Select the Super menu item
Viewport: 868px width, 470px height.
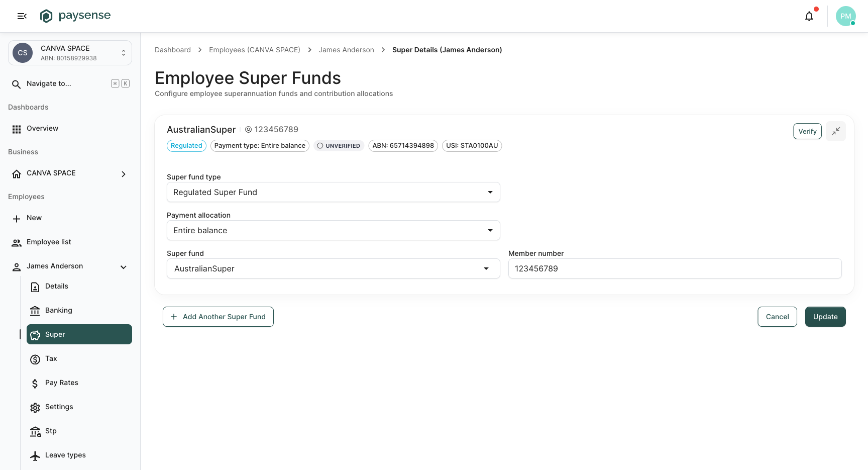[x=79, y=334]
